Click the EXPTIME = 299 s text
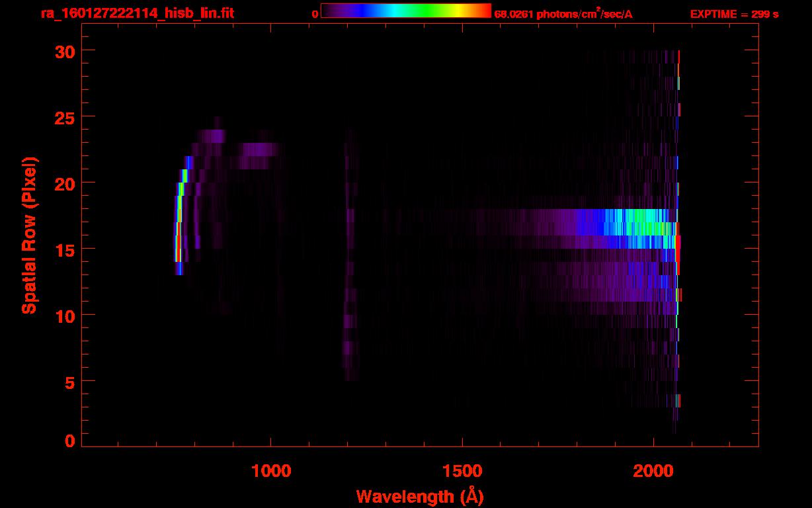Viewport: 812px width, 508px height. coord(734,14)
